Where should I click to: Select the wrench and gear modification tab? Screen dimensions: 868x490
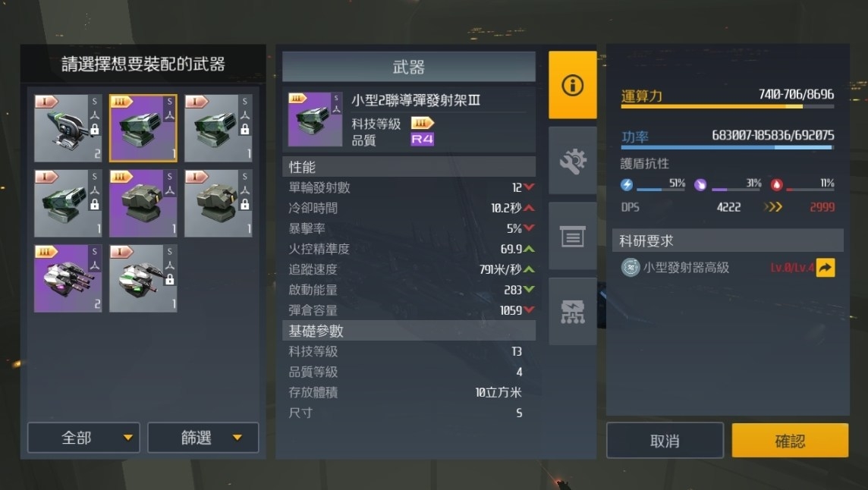pos(572,161)
